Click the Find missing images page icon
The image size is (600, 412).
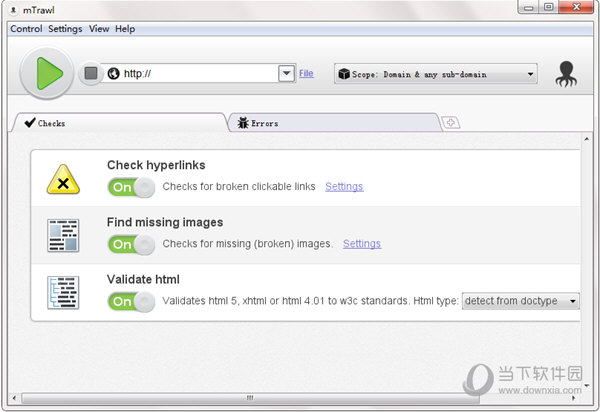[x=63, y=235]
